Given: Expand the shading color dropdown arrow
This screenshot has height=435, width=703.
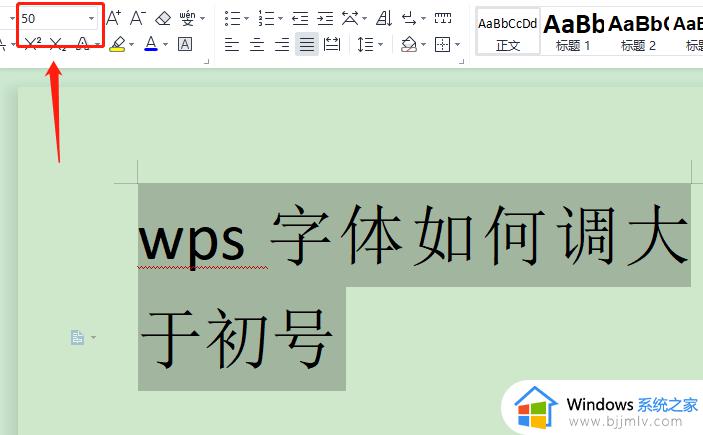Looking at the screenshot, I should 423,44.
